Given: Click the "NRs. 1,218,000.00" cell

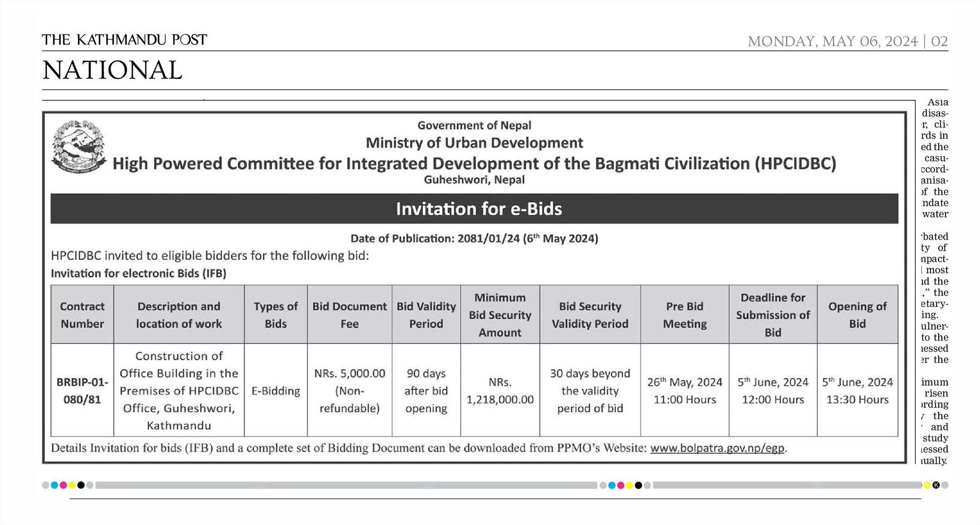Looking at the screenshot, I should [500, 391].
